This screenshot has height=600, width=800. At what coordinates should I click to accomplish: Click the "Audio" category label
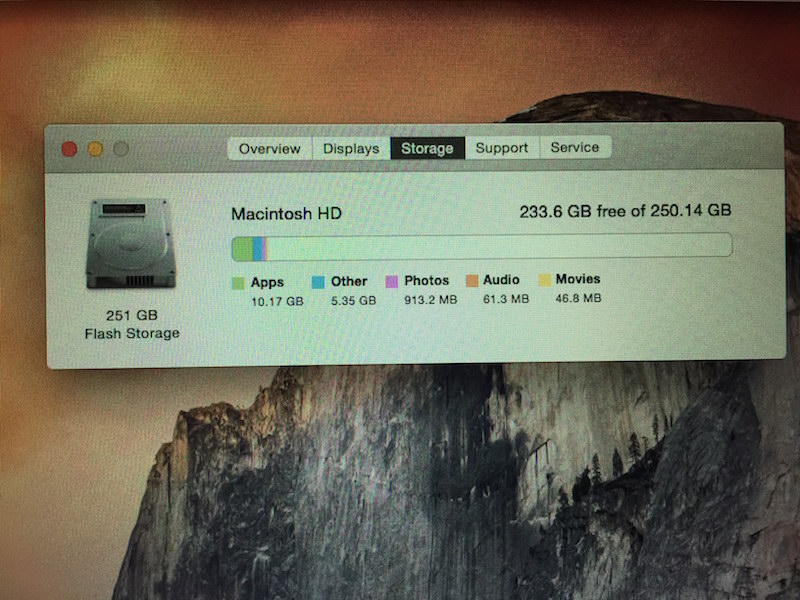point(501,280)
